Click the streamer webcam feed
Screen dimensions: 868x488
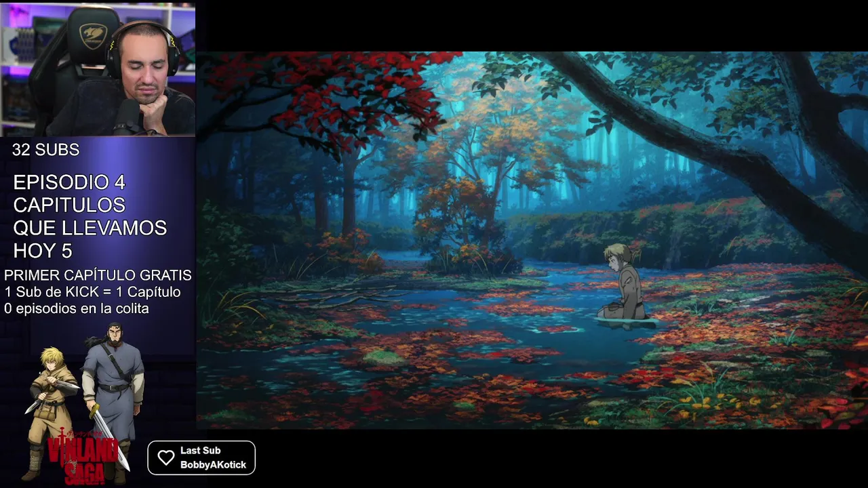pyautogui.click(x=98, y=69)
